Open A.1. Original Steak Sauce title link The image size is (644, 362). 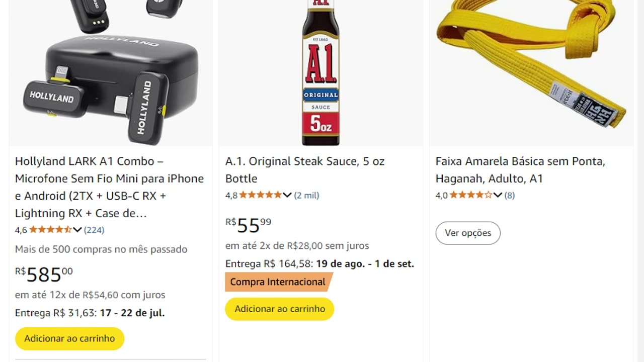305,170
